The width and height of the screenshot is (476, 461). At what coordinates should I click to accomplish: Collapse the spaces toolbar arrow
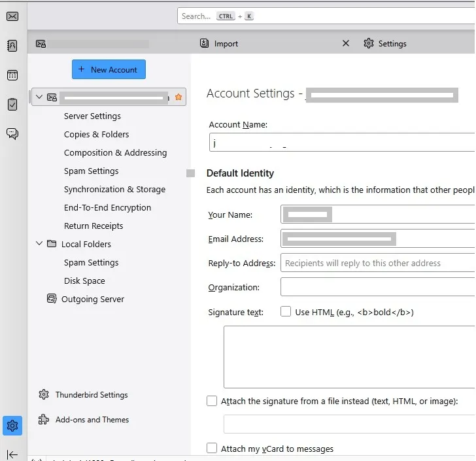pyautogui.click(x=12, y=454)
